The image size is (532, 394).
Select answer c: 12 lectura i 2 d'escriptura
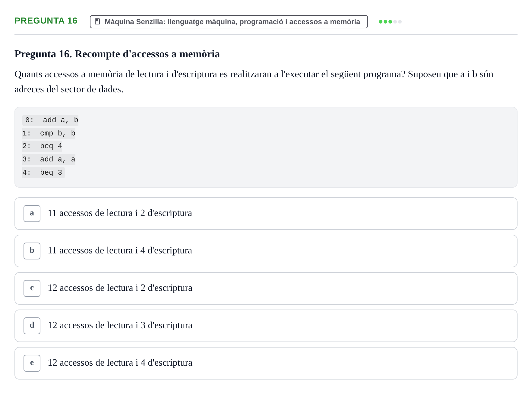(266, 288)
